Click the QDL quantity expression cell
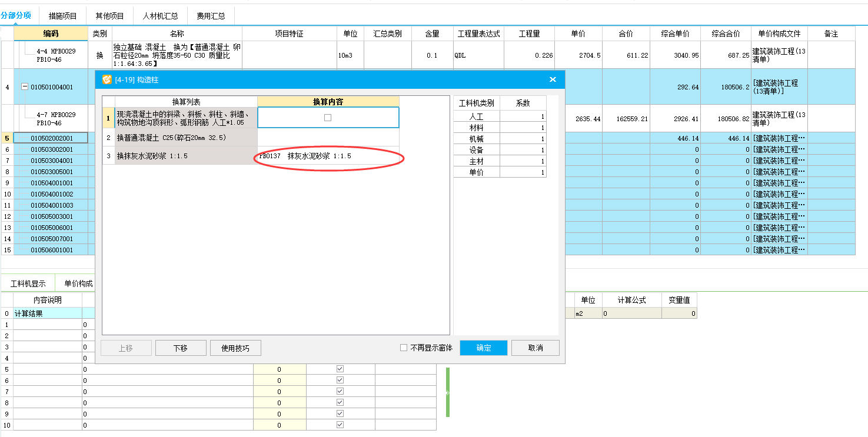The height and width of the screenshot is (437, 868). coord(478,55)
